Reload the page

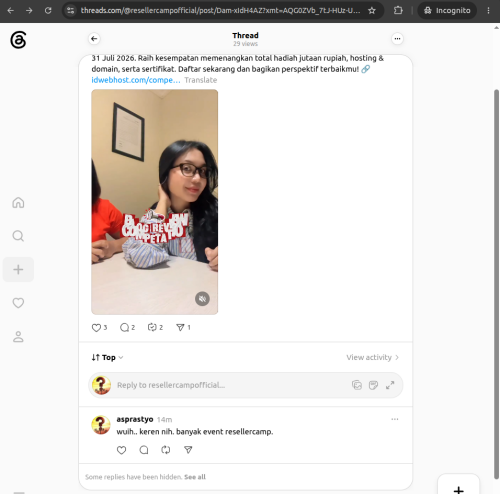coord(48,11)
